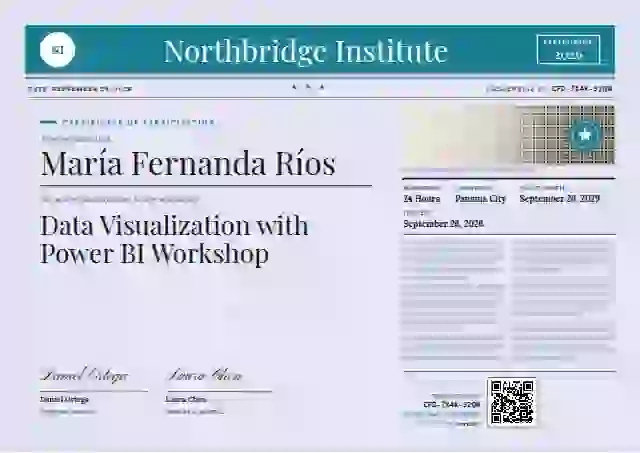Click the "Panama City" location value
Viewport: 640px width, 453px height.
point(480,199)
